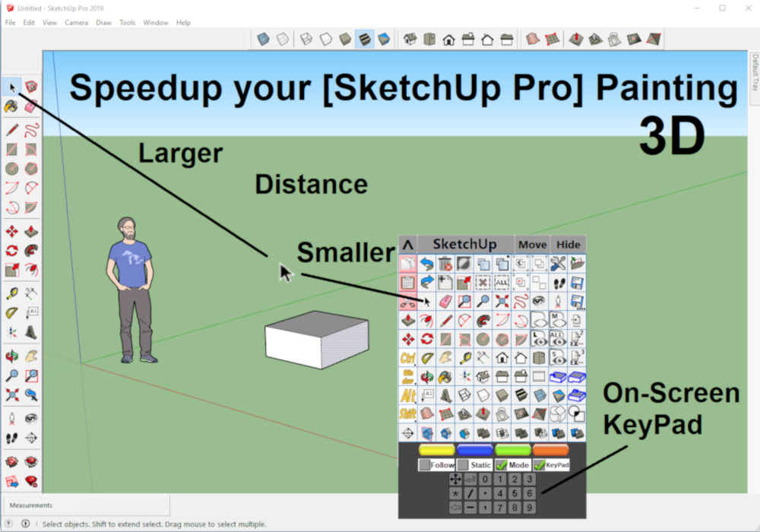Pick the Section Plane tool in left toolbar

pos(31,438)
